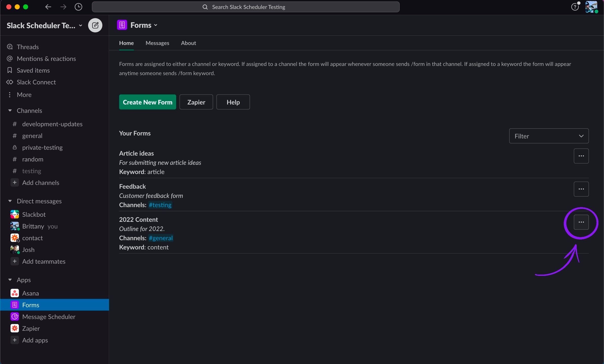Viewport: 604px width, 364px height.
Task: Switch to the About tab
Action: pos(188,43)
